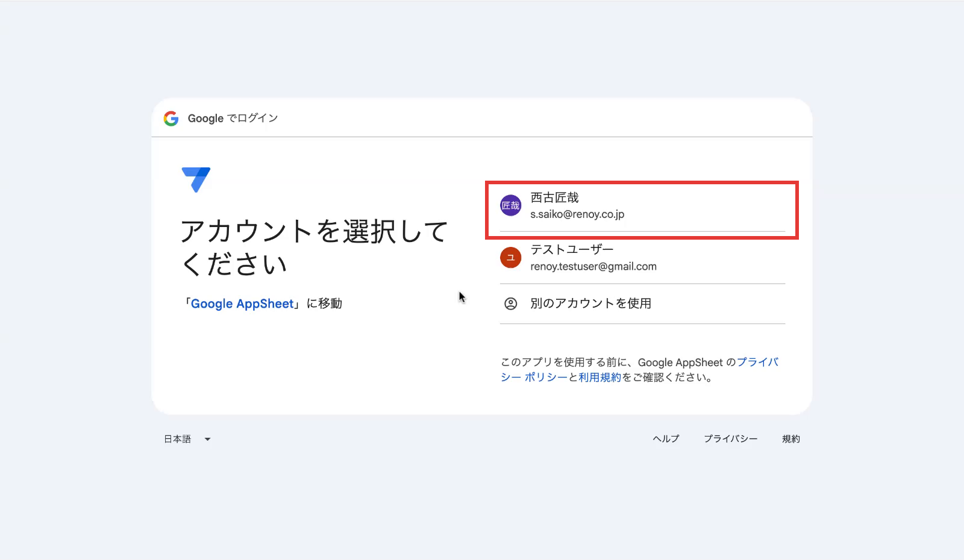
Task: Click 別のアカウントを使用 option
Action: coord(642,303)
